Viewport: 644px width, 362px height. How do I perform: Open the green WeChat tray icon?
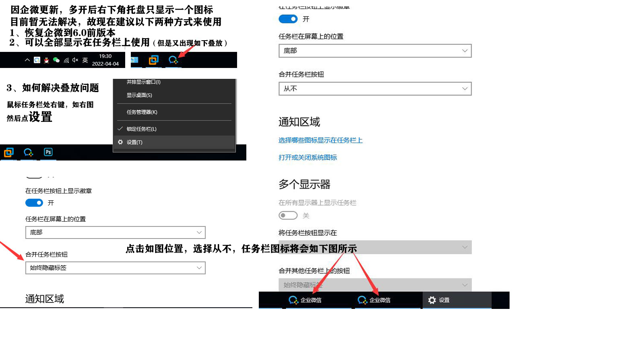56,60
